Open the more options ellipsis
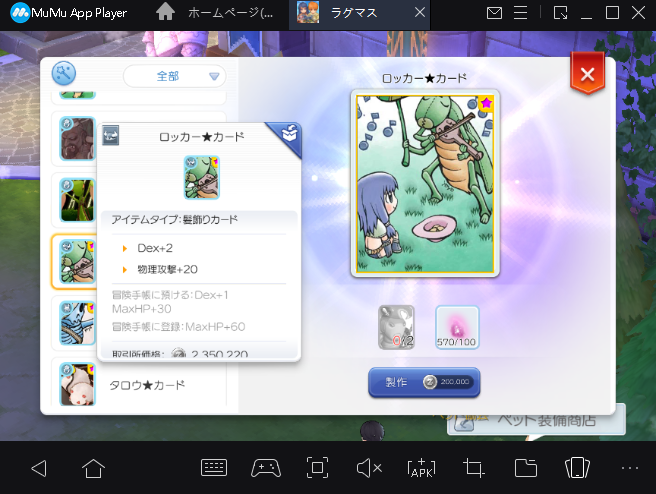656x494 pixels. coord(630,468)
